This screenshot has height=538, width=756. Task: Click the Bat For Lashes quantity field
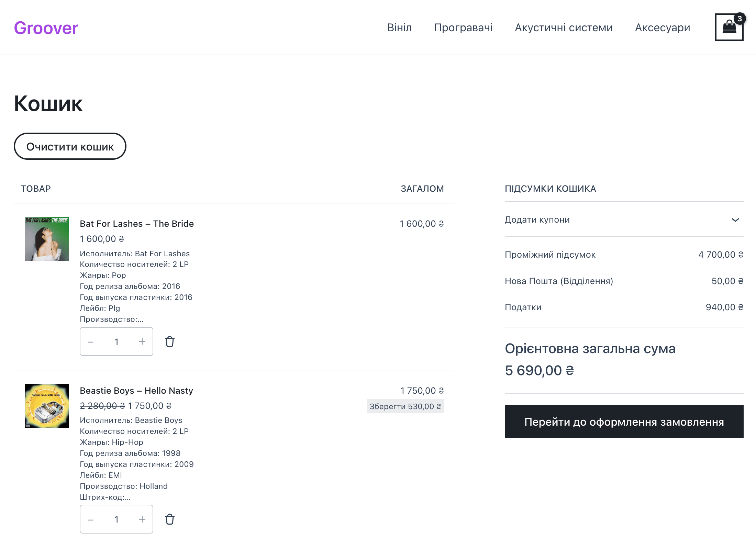coord(116,341)
